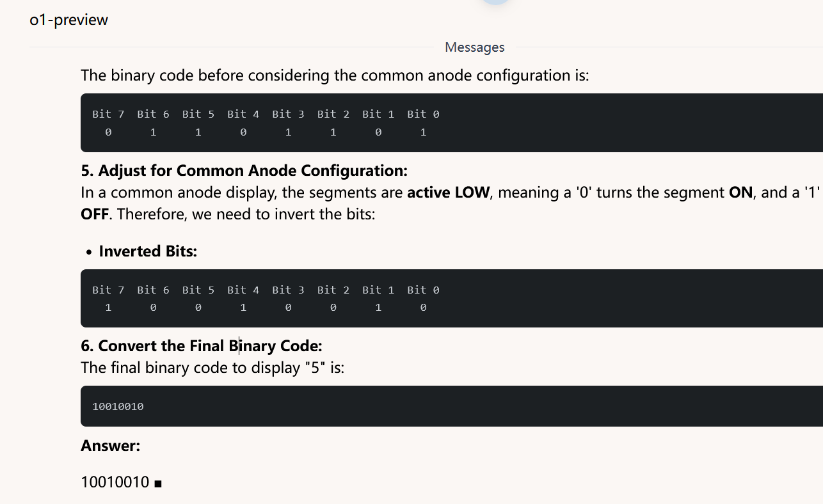
Task: Click the line "The final binary code to display"
Action: pos(212,368)
